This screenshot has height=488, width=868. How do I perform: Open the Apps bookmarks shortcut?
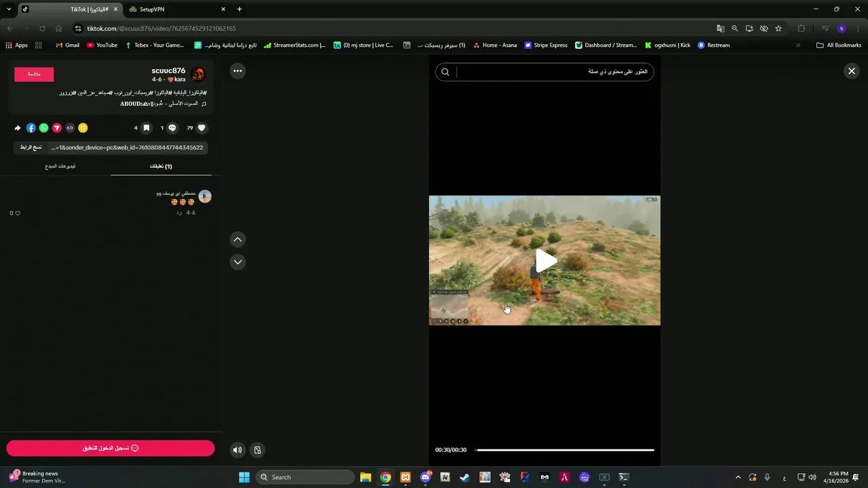pyautogui.click(x=17, y=45)
